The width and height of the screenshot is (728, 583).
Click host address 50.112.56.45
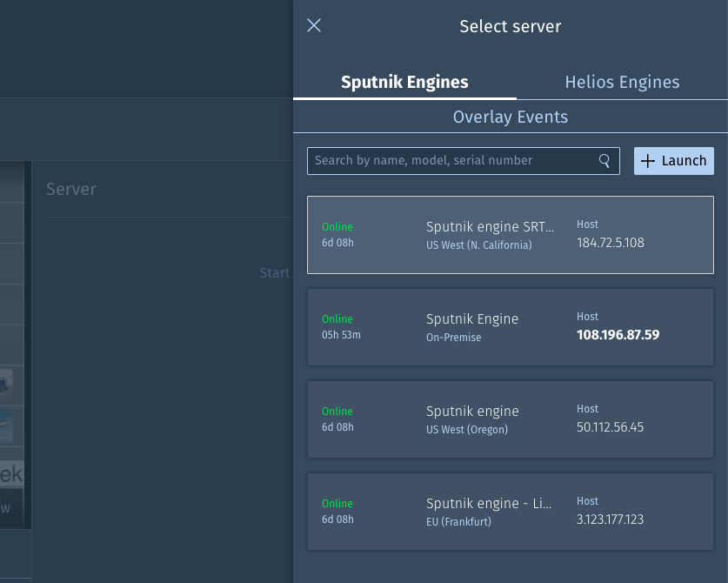click(x=611, y=427)
